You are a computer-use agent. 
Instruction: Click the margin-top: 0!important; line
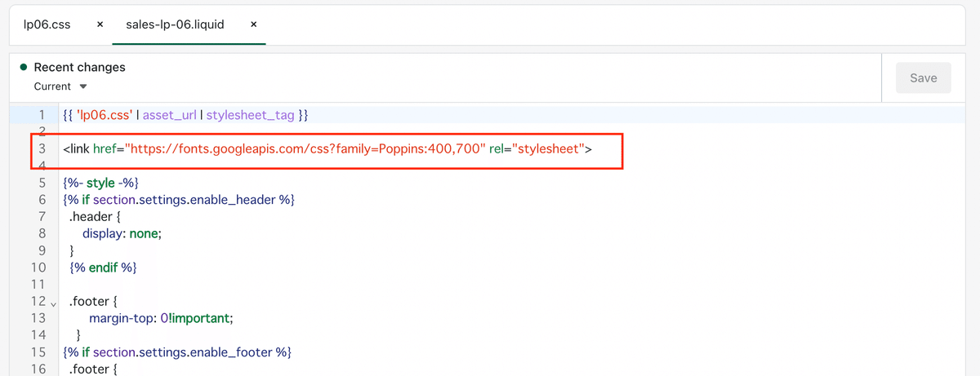161,318
